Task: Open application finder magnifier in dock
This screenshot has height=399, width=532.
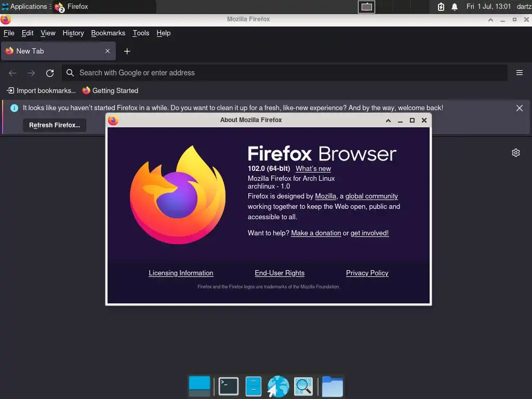Action: pos(303,386)
